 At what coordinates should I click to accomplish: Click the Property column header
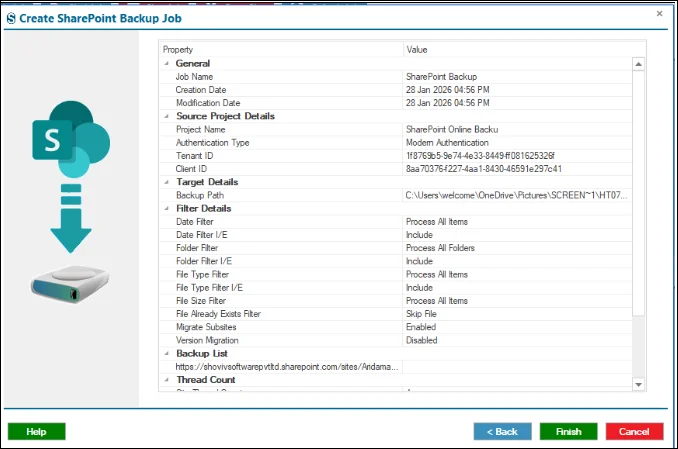tap(281, 50)
